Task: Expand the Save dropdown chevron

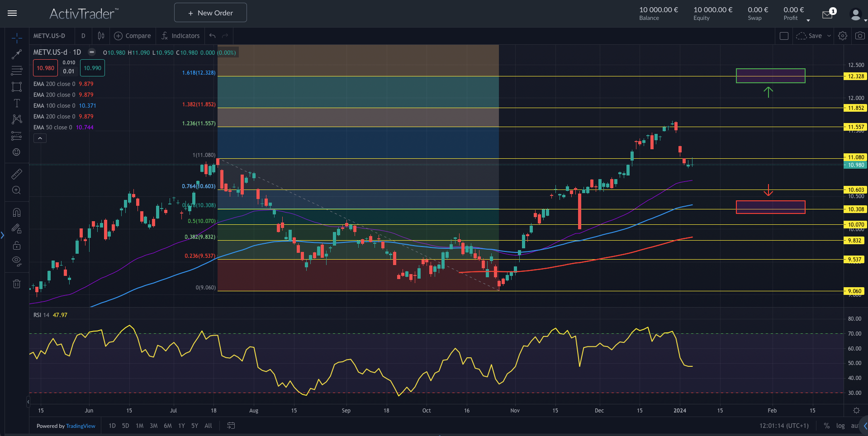Action: coord(829,36)
